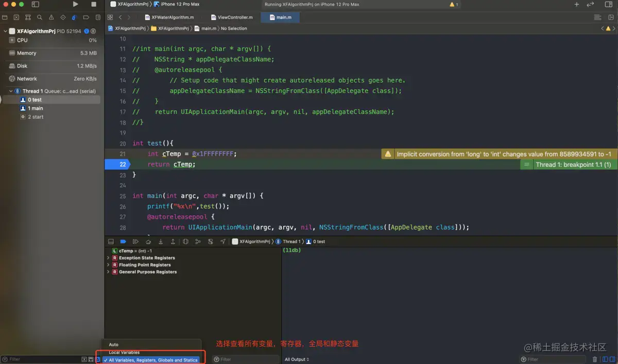Screen dimensions: 618x364
Task: Select the Debug navigator icon
Action: (74, 18)
